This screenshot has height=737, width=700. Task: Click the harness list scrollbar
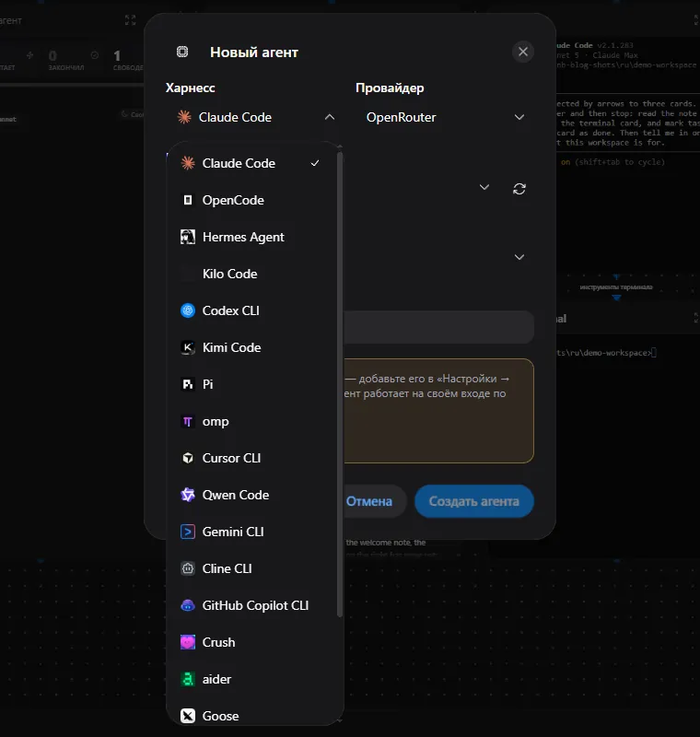click(340, 383)
